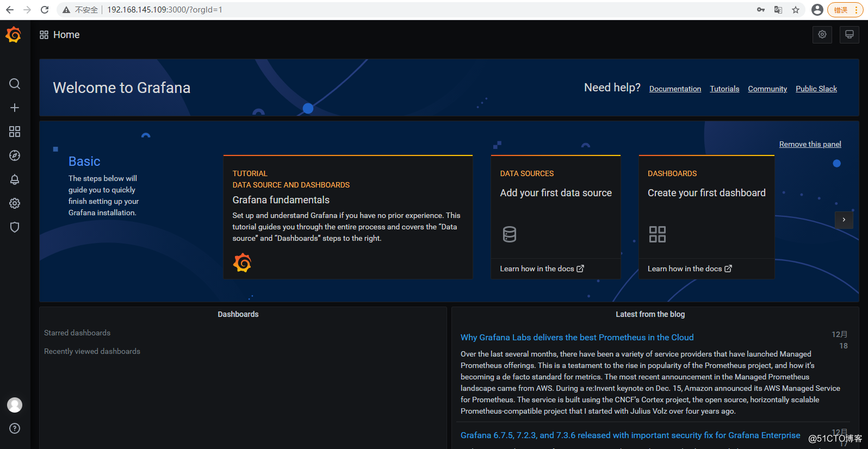Open the Public Slack link
The height and width of the screenshot is (449, 868).
816,89
